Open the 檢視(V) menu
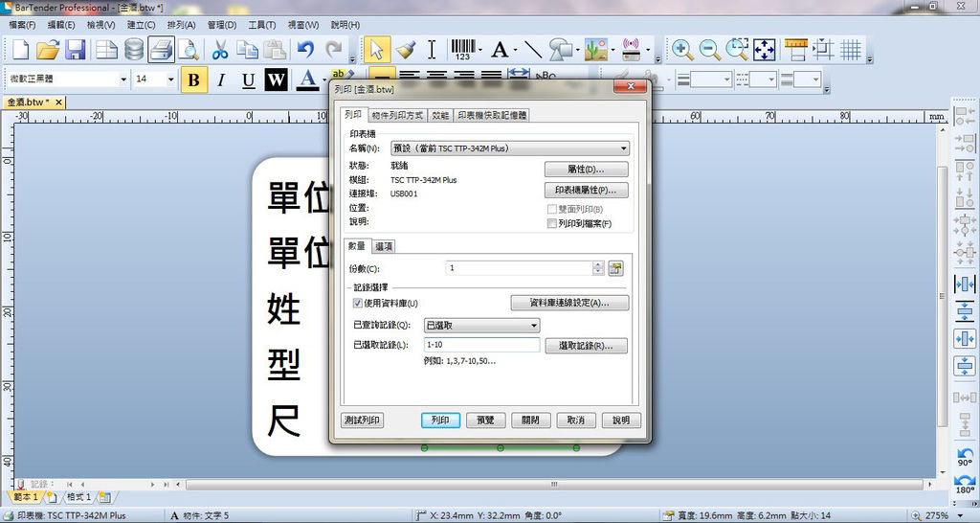The image size is (980, 523). 101,25
